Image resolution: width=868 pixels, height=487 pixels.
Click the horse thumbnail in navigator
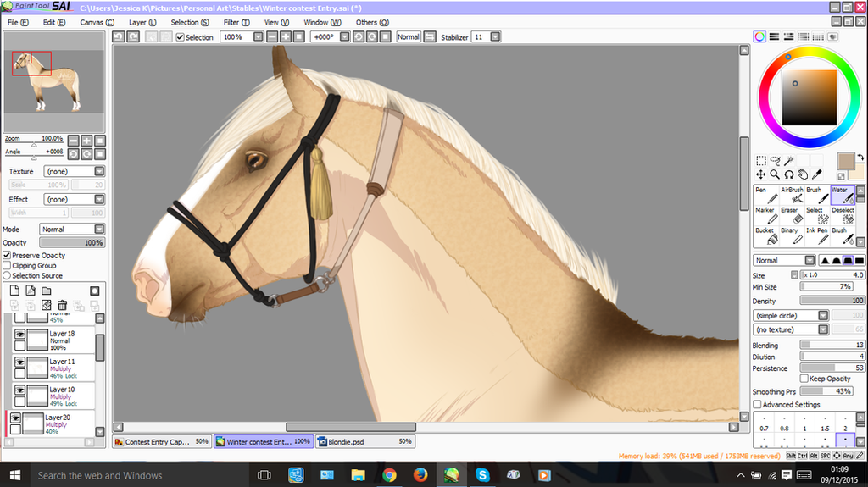pyautogui.click(x=53, y=80)
